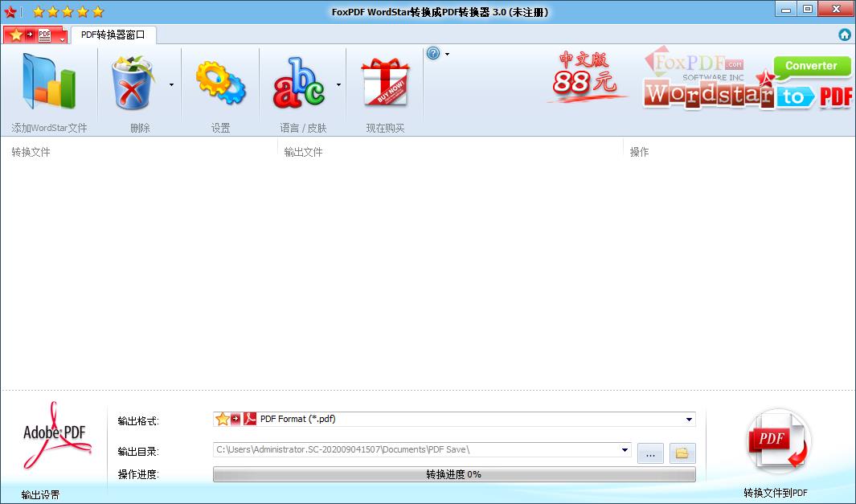Click the browse '...' button
This screenshot has height=504, width=856.
point(650,453)
